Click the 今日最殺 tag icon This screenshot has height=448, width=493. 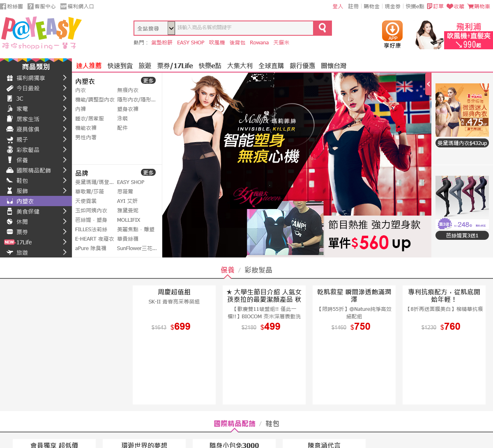coord(10,88)
